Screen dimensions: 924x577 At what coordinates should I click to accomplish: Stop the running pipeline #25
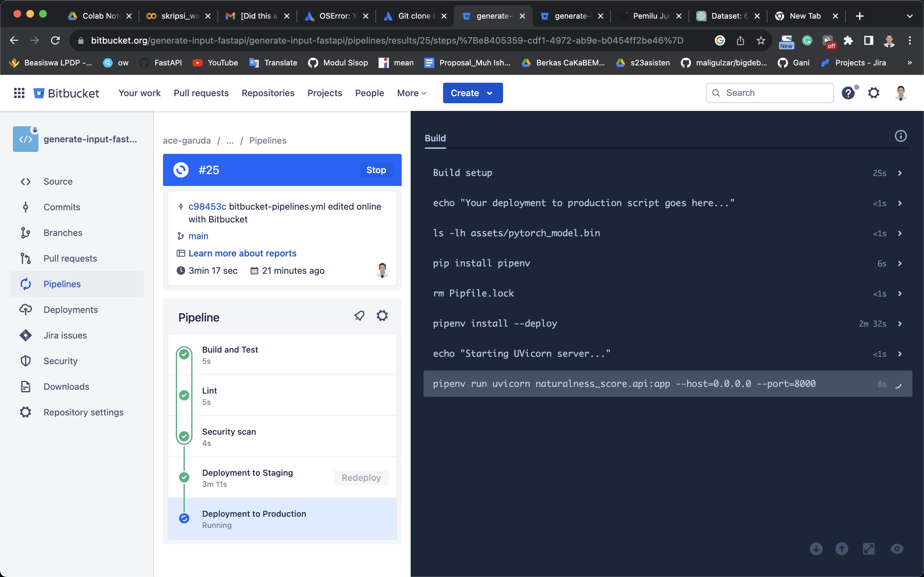(376, 170)
